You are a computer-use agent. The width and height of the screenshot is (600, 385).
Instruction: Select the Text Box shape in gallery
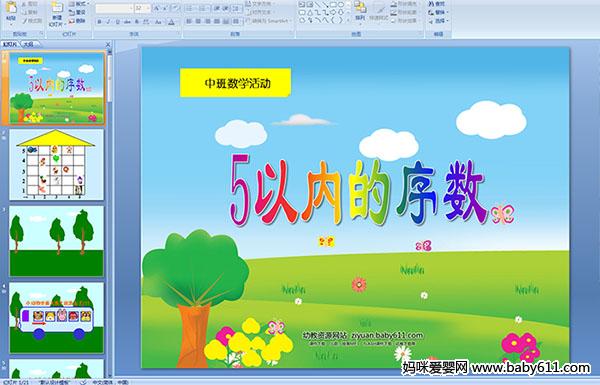[x=302, y=5]
